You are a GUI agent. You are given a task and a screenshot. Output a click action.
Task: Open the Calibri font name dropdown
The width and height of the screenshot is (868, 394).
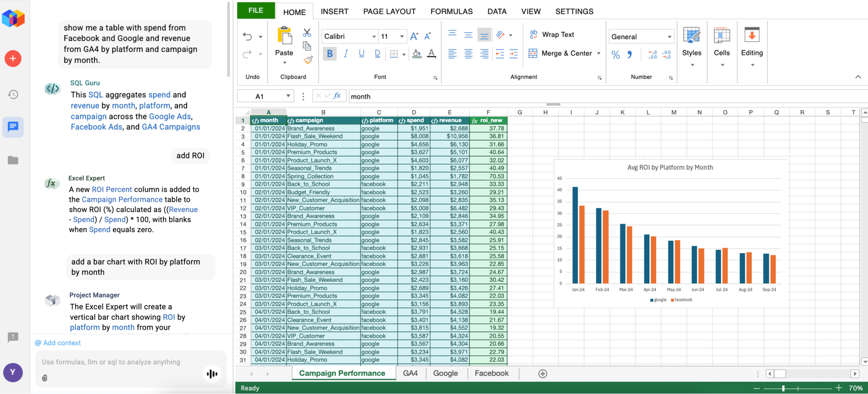[x=374, y=37]
